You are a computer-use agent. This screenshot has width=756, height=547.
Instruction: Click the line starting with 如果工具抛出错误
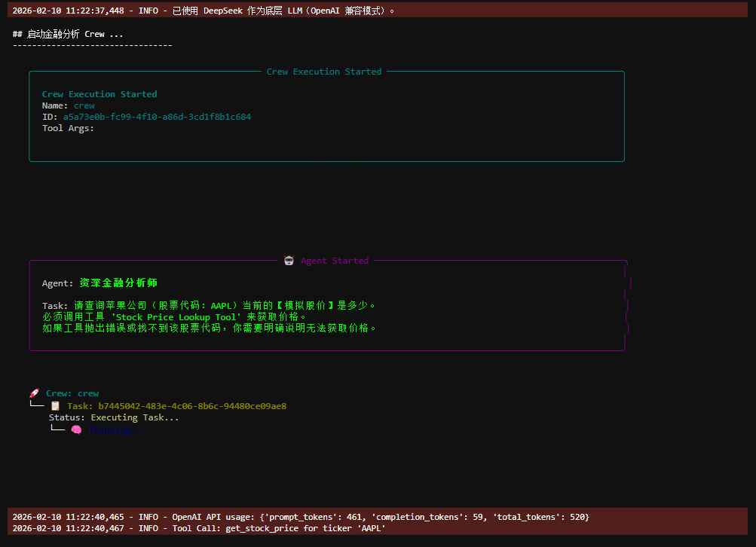[x=210, y=329]
